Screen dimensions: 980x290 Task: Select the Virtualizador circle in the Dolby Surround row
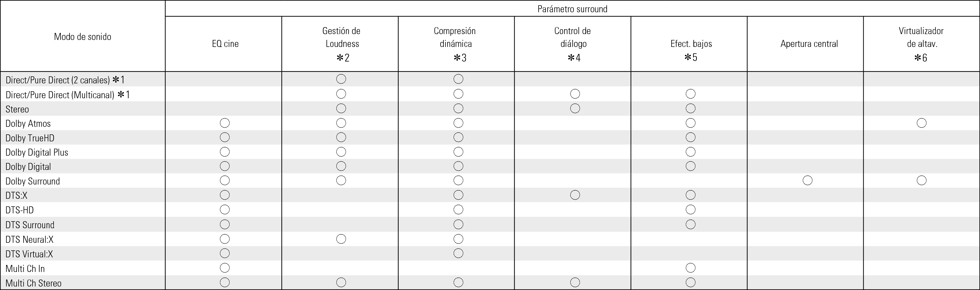pos(922,180)
